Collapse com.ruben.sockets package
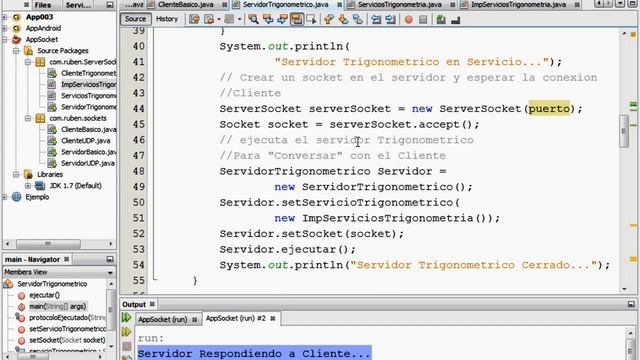Viewport: 640px width, 360px height. (x=28, y=118)
